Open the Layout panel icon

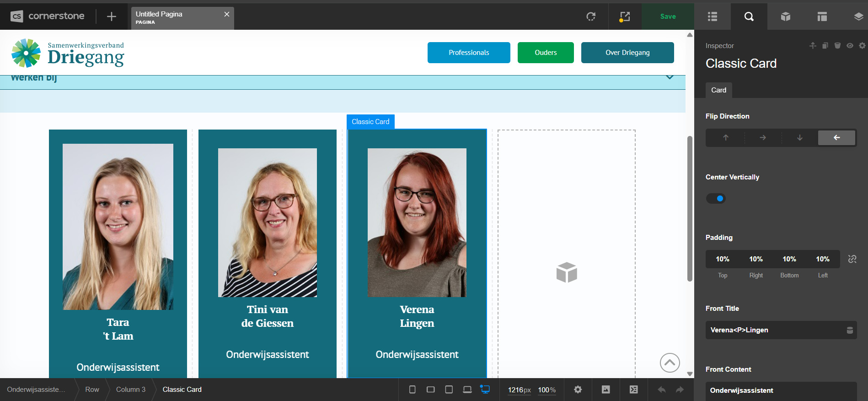point(822,16)
